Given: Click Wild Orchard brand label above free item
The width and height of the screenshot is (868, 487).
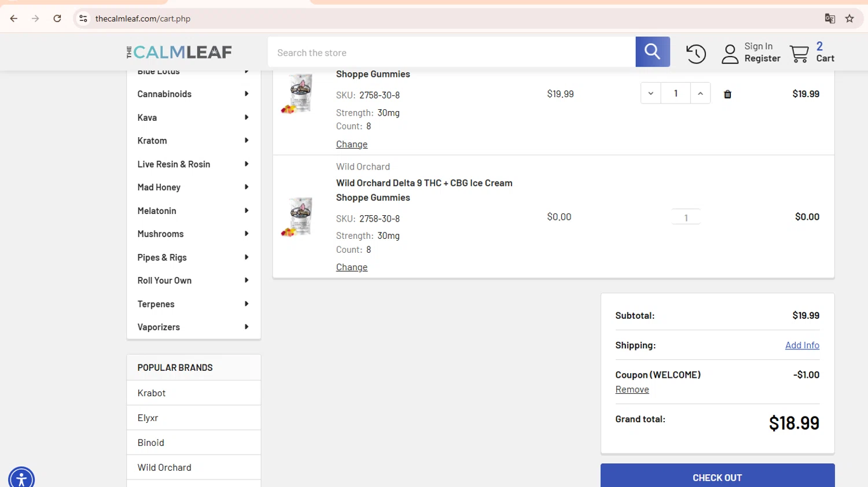Looking at the screenshot, I should [363, 167].
